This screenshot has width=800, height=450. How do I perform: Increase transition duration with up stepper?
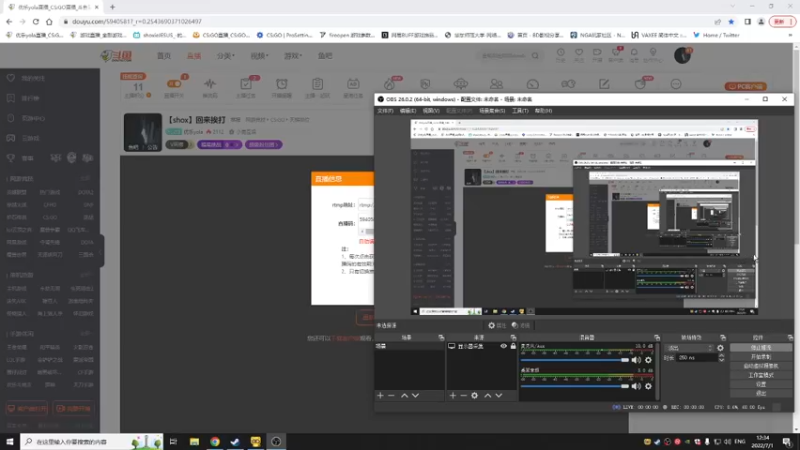tap(721, 356)
